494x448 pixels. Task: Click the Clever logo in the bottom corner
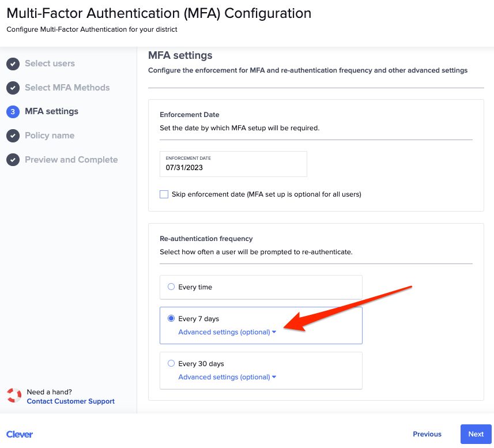click(19, 434)
